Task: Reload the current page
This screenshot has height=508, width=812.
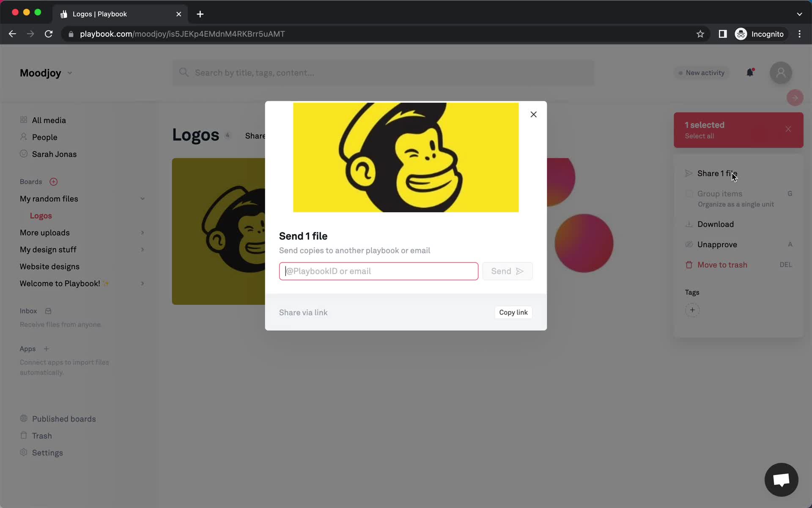Action: pos(49,34)
